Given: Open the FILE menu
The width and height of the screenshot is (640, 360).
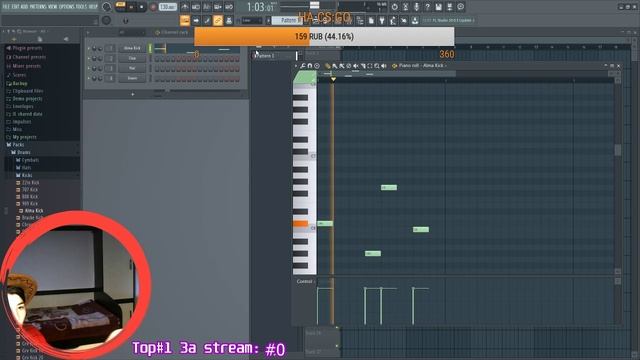Looking at the screenshot, I should (x=6, y=7).
